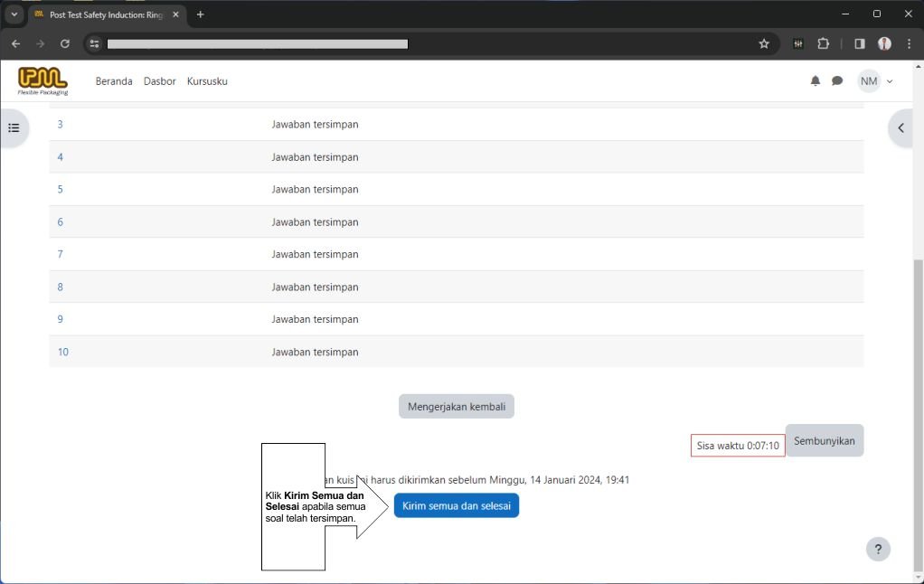Open the NM user menu dropdown
The image size is (924, 584).
(875, 81)
